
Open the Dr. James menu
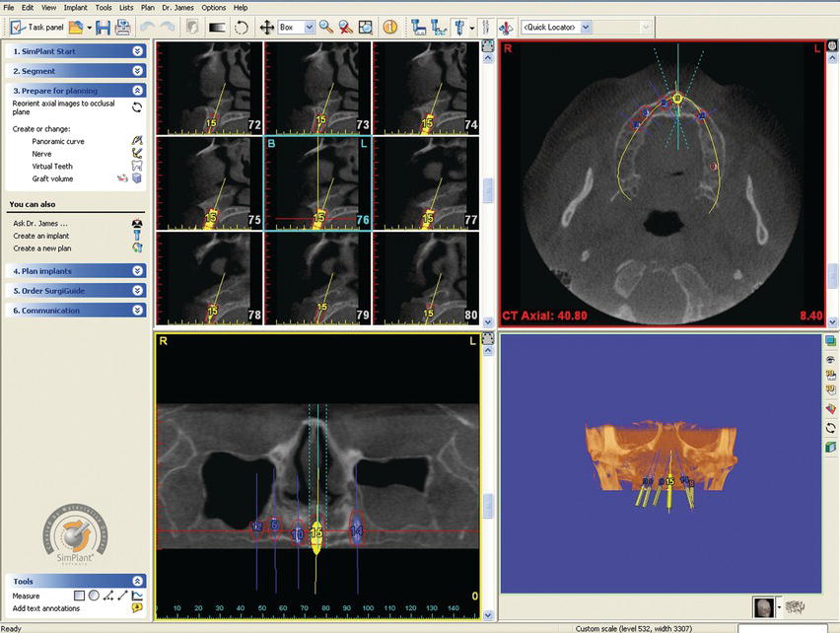[177, 7]
